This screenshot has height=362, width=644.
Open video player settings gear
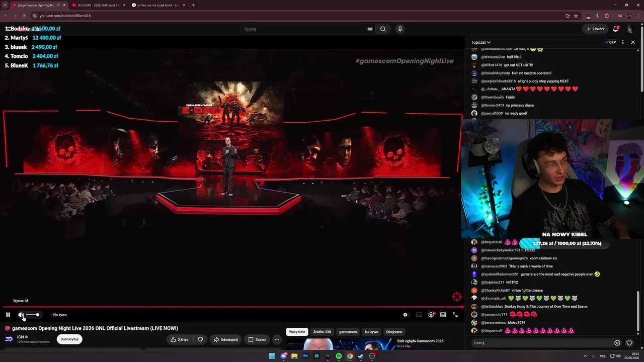click(x=431, y=315)
